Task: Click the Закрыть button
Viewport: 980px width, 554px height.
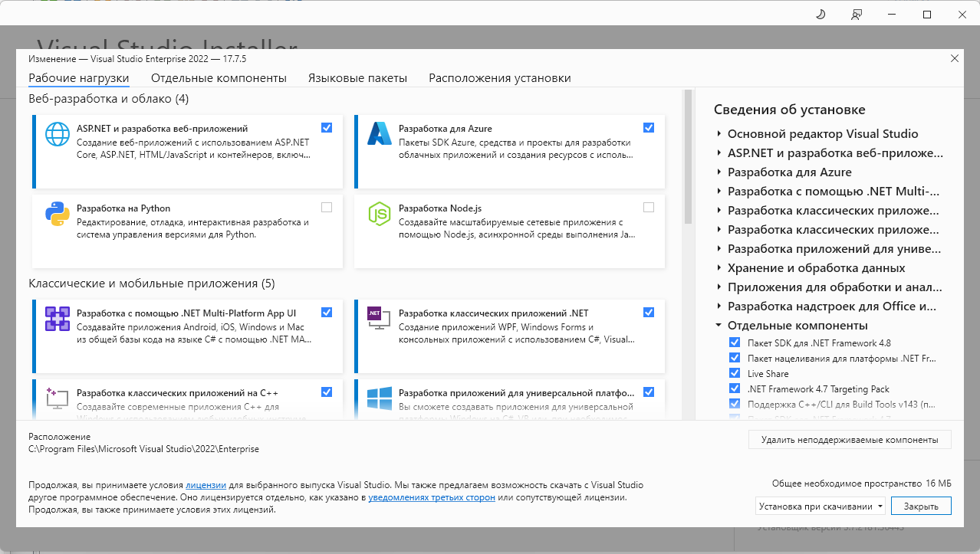Action: tap(921, 506)
